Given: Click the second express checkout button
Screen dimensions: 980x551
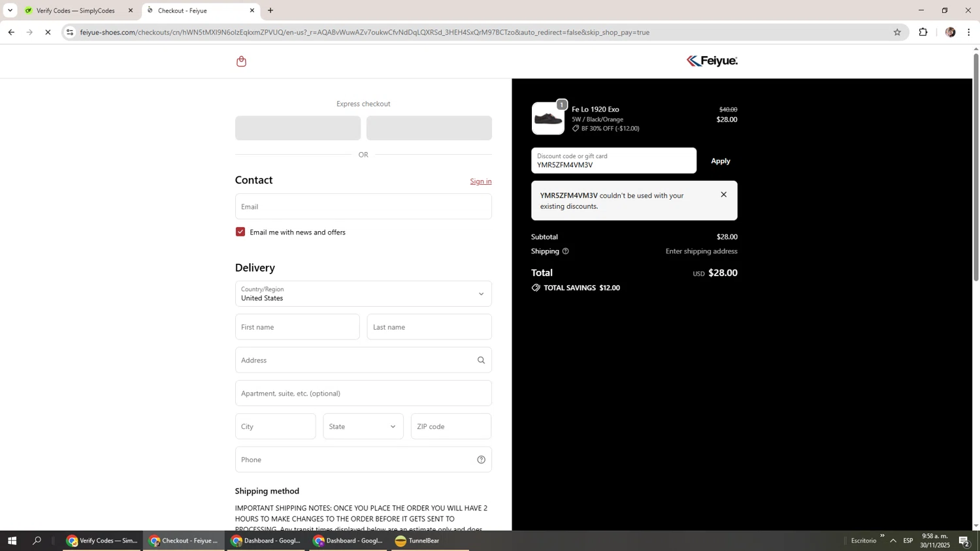Looking at the screenshot, I should pos(429,128).
